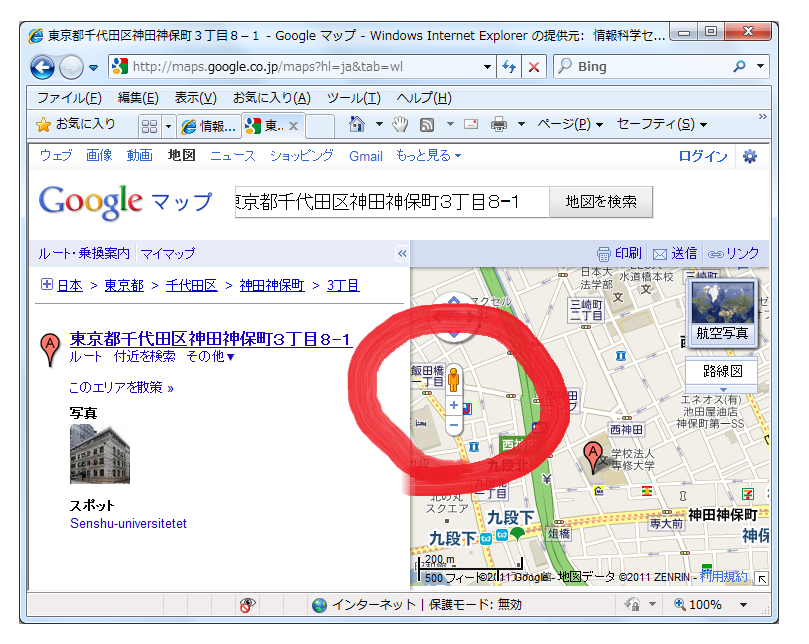Image resolution: width=809 pixels, height=644 pixels.
Task: Click the hand-shaped icon in the toolbar
Action: 400,124
